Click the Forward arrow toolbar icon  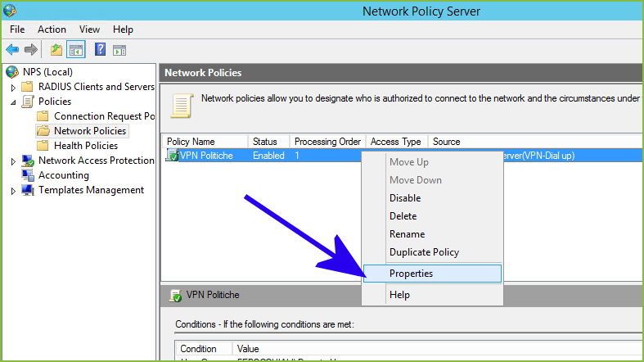click(31, 50)
